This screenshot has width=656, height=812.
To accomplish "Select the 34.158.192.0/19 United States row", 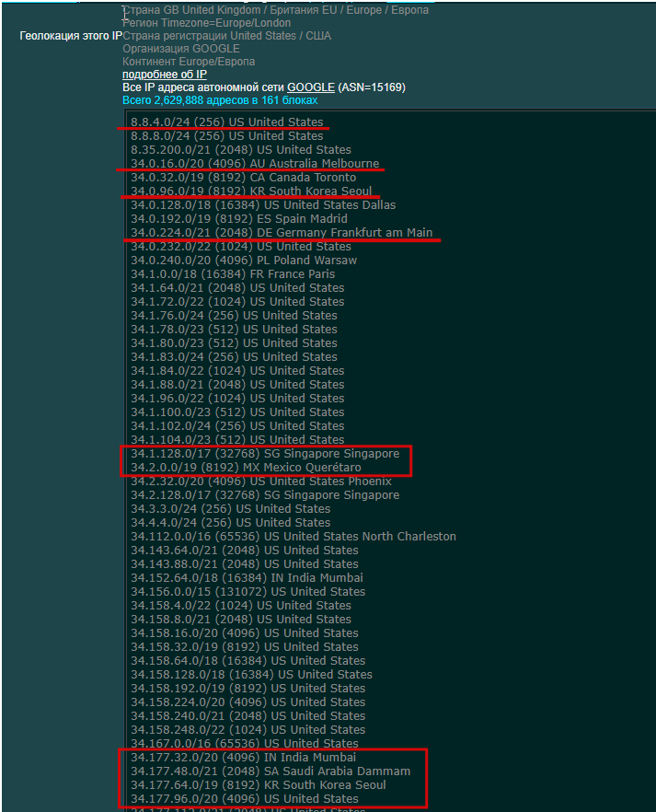I will coord(247,689).
